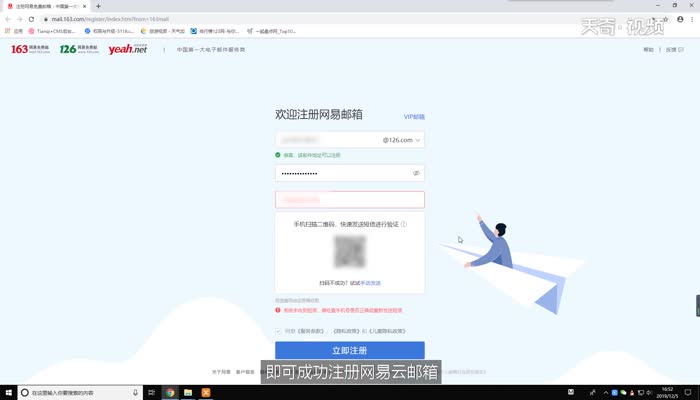Open the 客户服务 footer link
Viewport: 700px width, 400px height.
(245, 372)
